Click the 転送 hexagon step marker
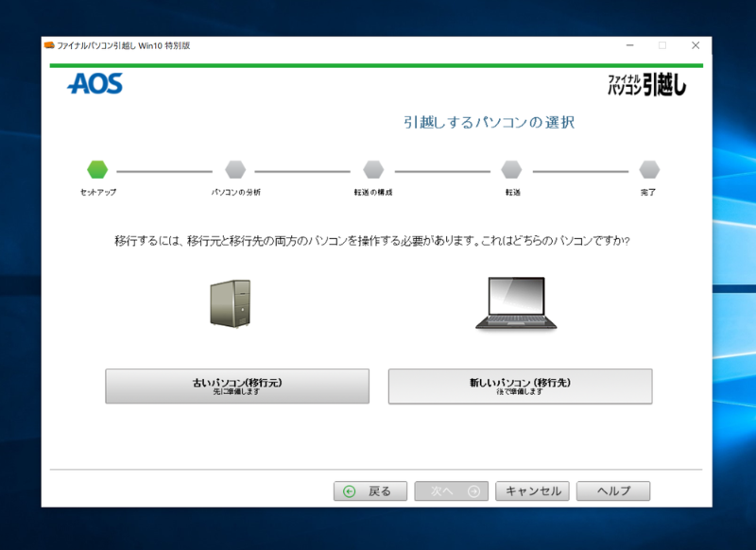The image size is (756, 550). tap(511, 170)
